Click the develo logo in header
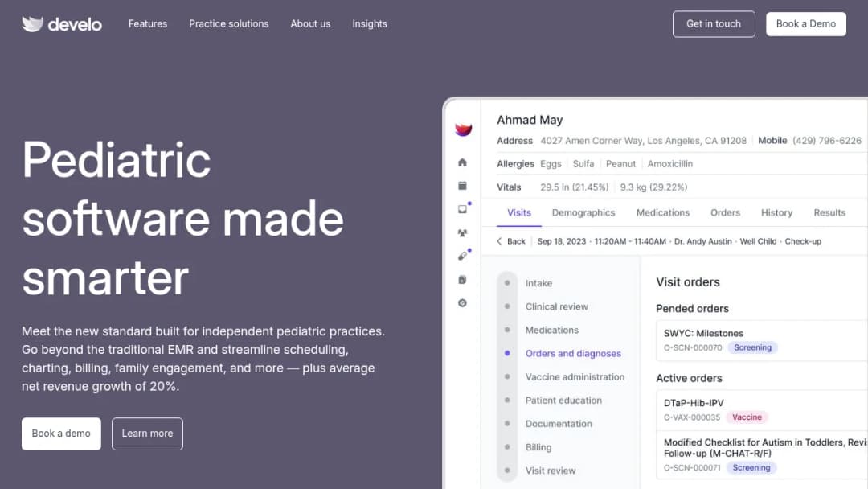The height and width of the screenshot is (489, 868). click(61, 24)
